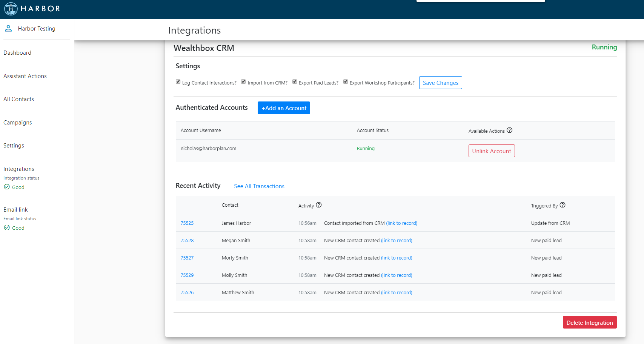This screenshot has width=644, height=344.
Task: Open Molly Smith's link to record
Action: pyautogui.click(x=397, y=275)
